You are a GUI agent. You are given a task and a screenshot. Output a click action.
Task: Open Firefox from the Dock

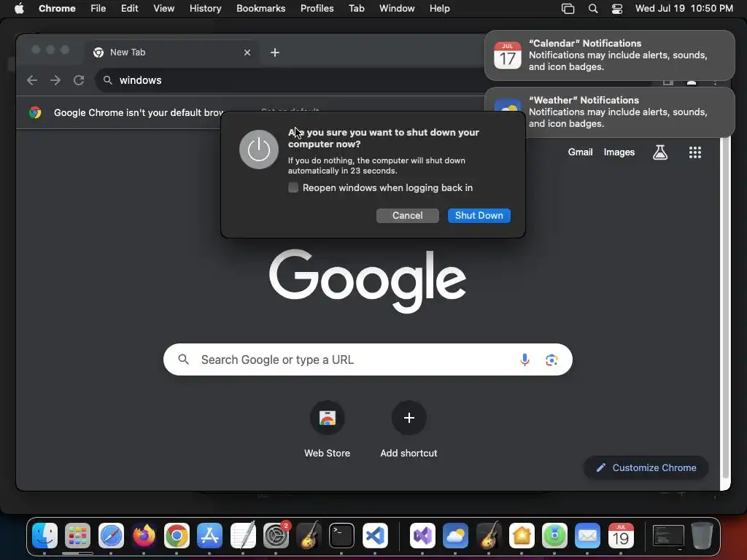click(144, 536)
